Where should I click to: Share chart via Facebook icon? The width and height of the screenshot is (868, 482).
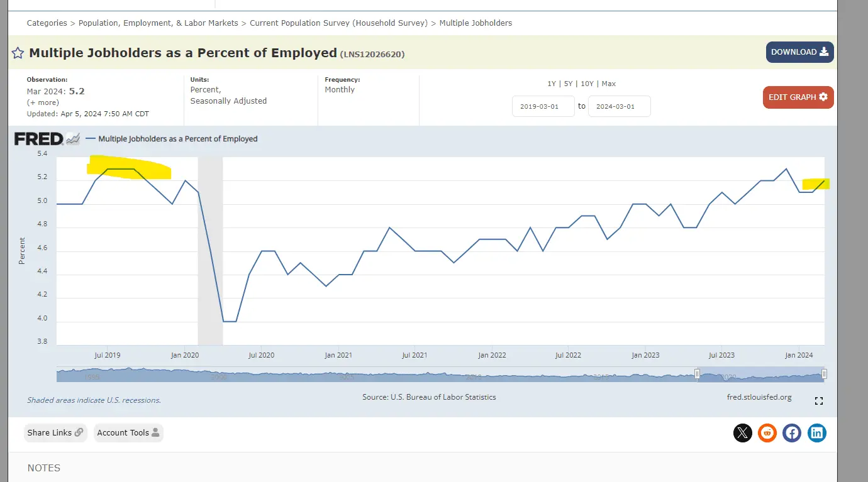click(792, 432)
